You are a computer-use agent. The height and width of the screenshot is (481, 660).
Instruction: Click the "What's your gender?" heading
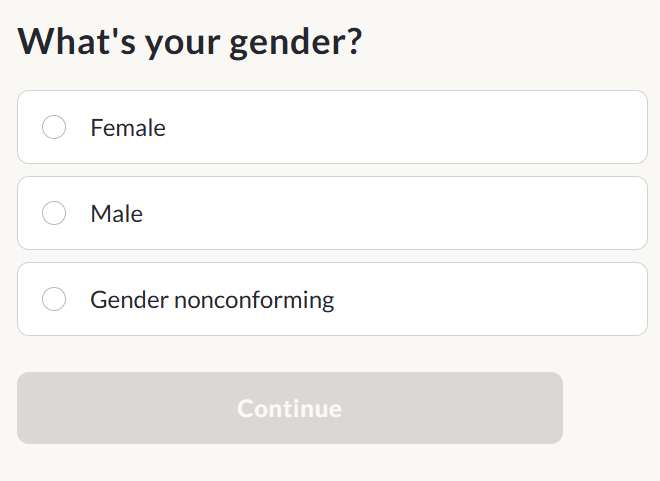click(x=189, y=43)
